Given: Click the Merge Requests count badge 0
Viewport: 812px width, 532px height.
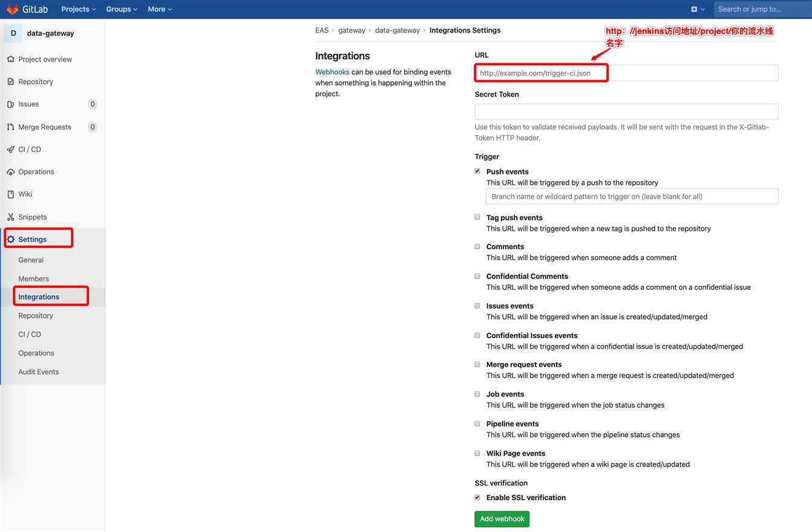Looking at the screenshot, I should (93, 127).
